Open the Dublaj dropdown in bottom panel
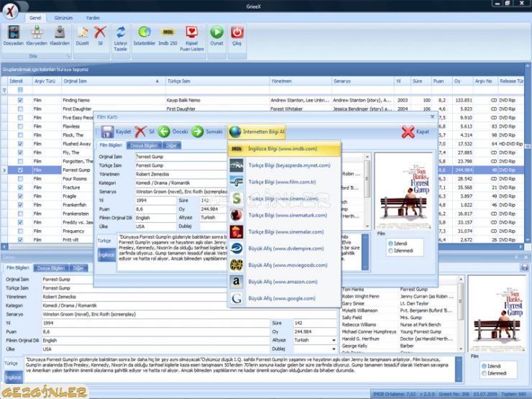532x399 pixels. click(334, 349)
